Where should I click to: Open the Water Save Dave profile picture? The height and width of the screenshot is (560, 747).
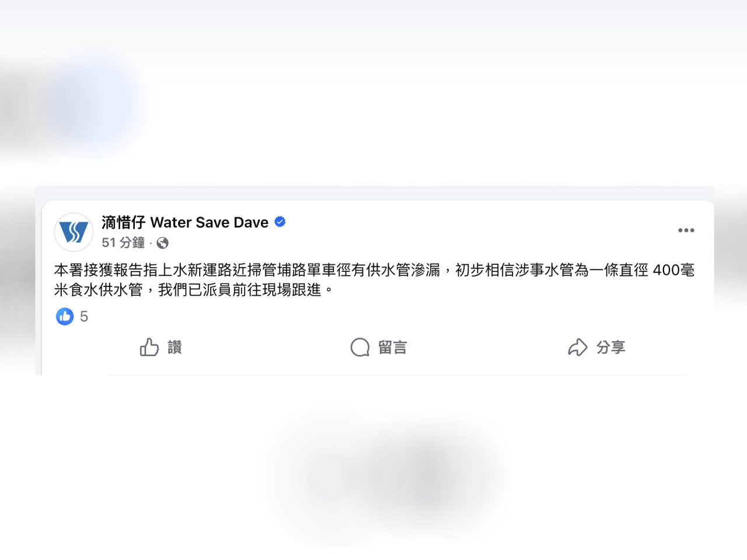(x=74, y=232)
